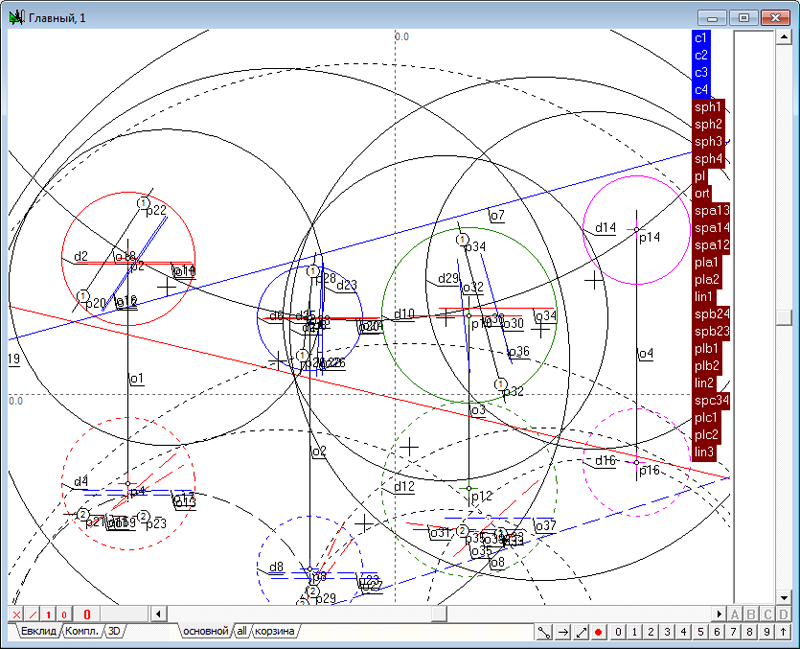The height and width of the screenshot is (649, 800).
Task: Click the red diagonal slash icon
Action: (33, 614)
